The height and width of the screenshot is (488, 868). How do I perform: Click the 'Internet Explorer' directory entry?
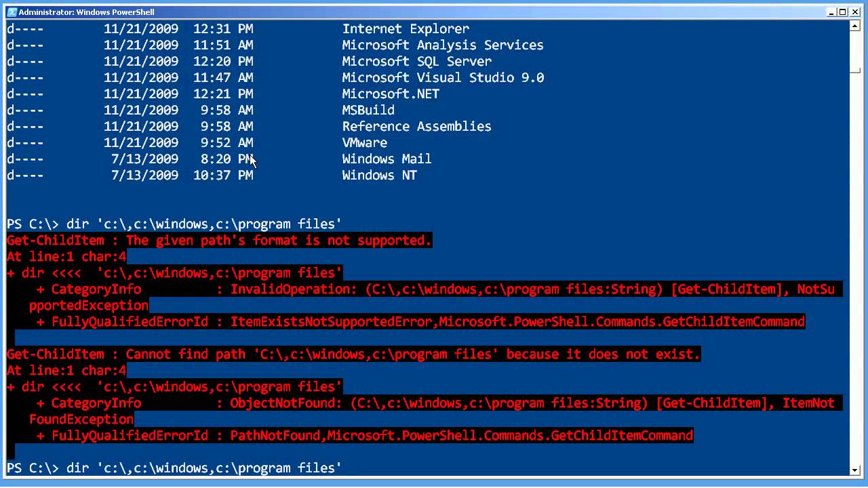[x=406, y=28]
